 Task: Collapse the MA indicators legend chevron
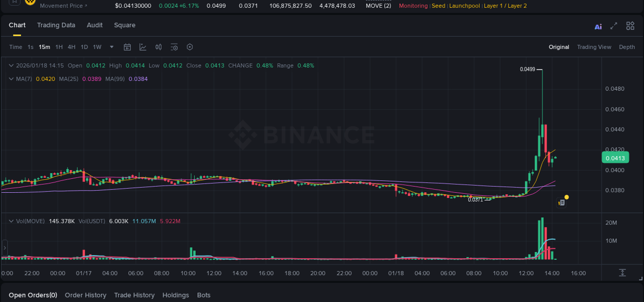10,79
